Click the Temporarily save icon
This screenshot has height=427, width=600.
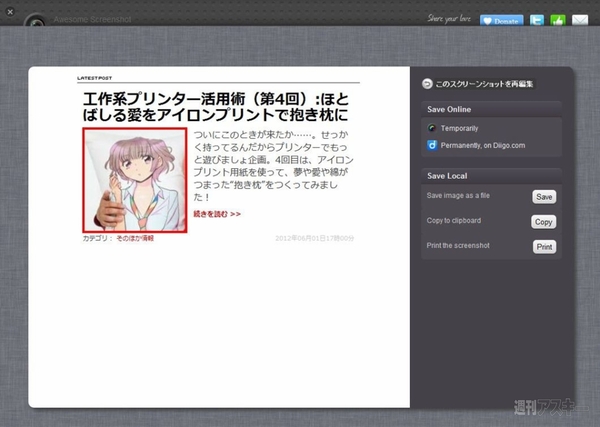(x=432, y=128)
